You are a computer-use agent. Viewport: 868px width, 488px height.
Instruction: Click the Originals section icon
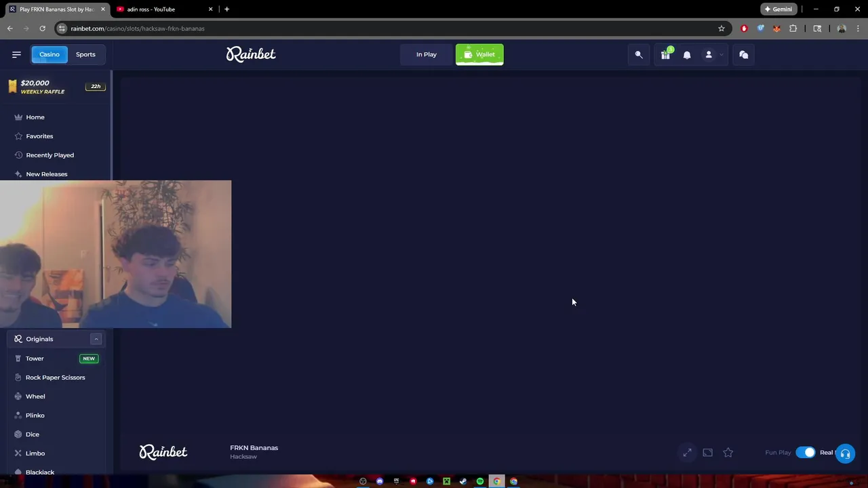(18, 339)
